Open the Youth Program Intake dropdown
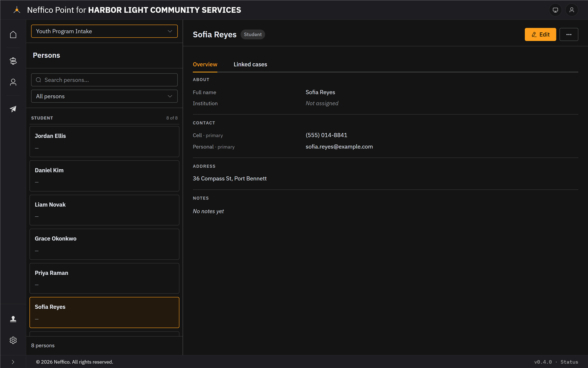 point(105,31)
